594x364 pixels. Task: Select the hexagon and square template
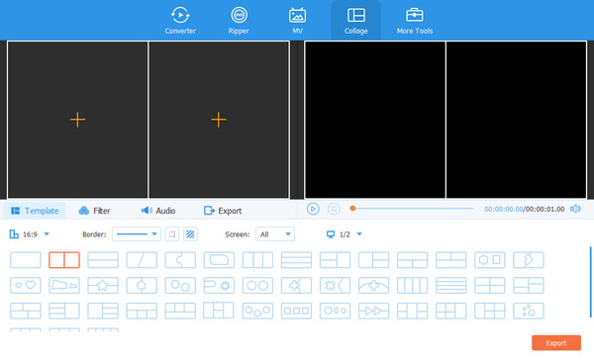[490, 260]
